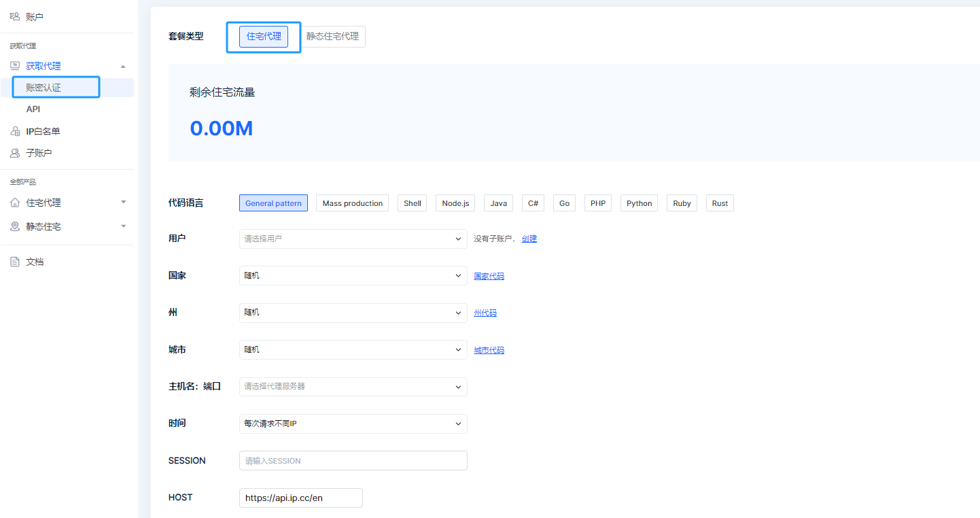Open the 城市代码 city code link
Viewport: 980px width, 518px height.
(x=489, y=350)
